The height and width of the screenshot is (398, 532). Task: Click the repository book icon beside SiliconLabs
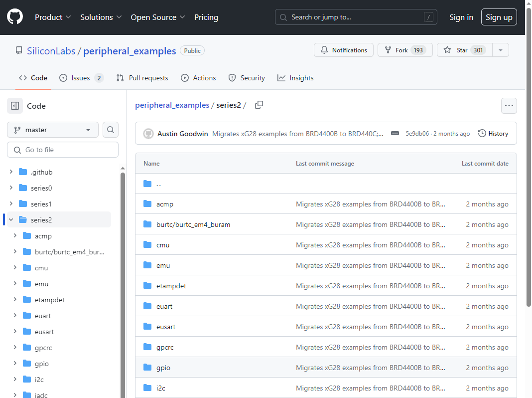point(19,50)
